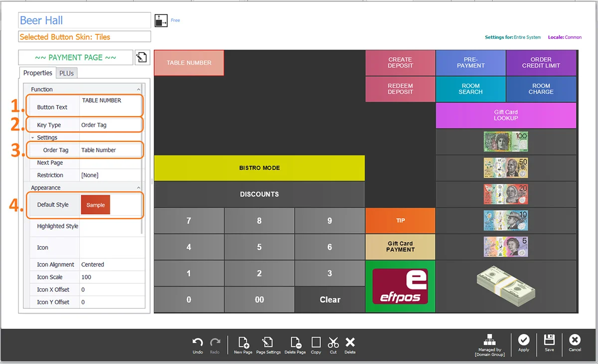This screenshot has width=598, height=364.
Task: Select the cash stack button
Action: click(x=506, y=286)
